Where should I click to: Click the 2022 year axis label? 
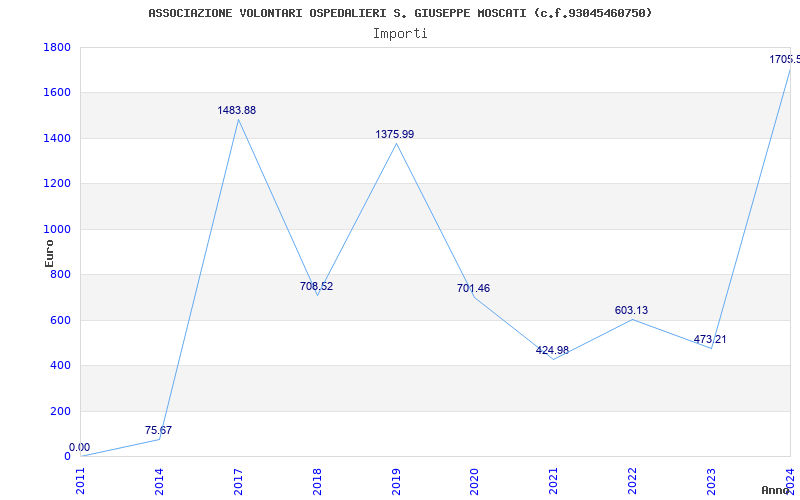[633, 482]
